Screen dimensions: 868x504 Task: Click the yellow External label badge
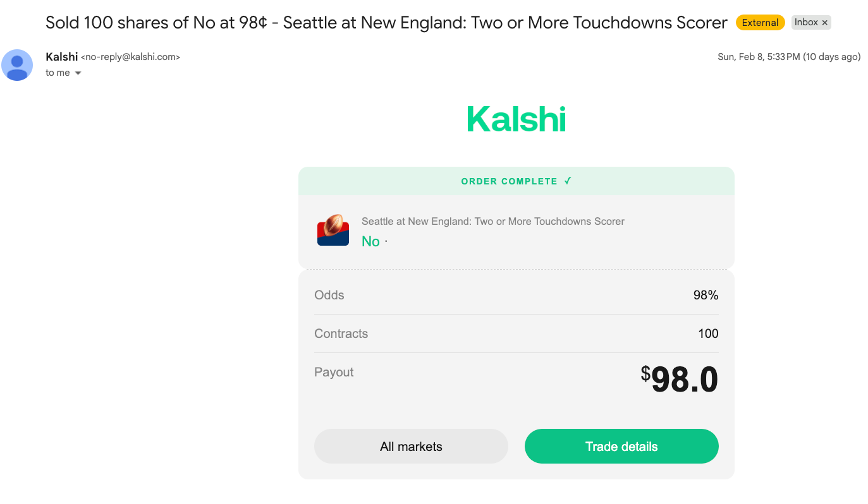click(x=760, y=23)
